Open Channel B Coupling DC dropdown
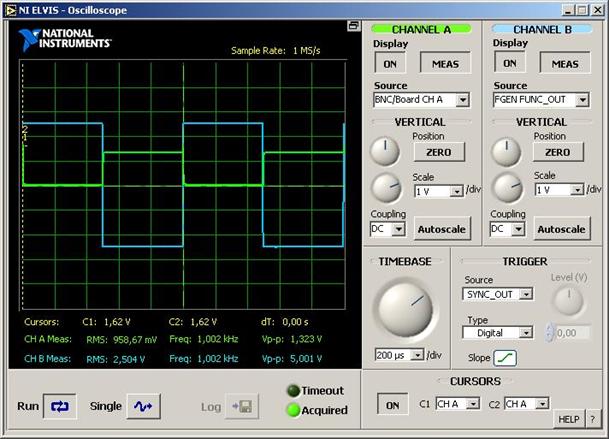The height and width of the screenshot is (439, 609). point(507,229)
